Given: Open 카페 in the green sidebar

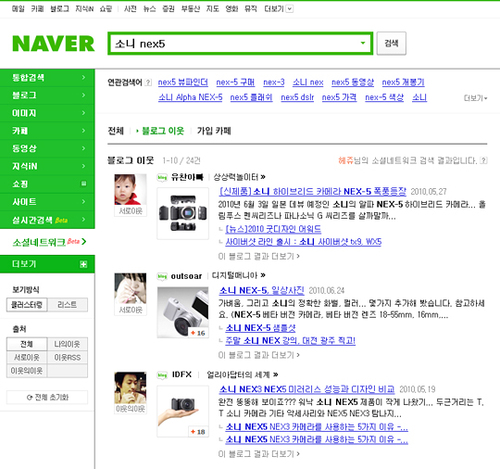Looking at the screenshot, I should (47, 131).
